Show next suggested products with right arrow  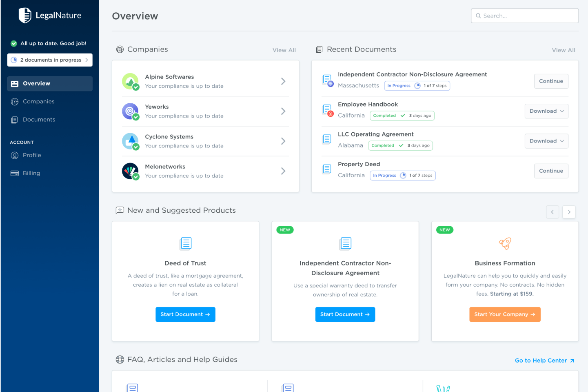pos(569,212)
